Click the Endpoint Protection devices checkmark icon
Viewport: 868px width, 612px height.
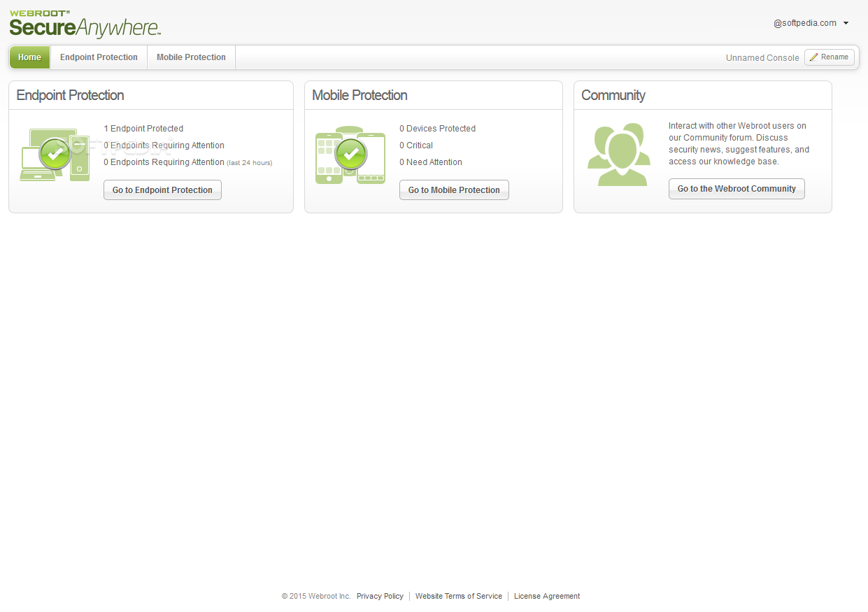coord(55,155)
